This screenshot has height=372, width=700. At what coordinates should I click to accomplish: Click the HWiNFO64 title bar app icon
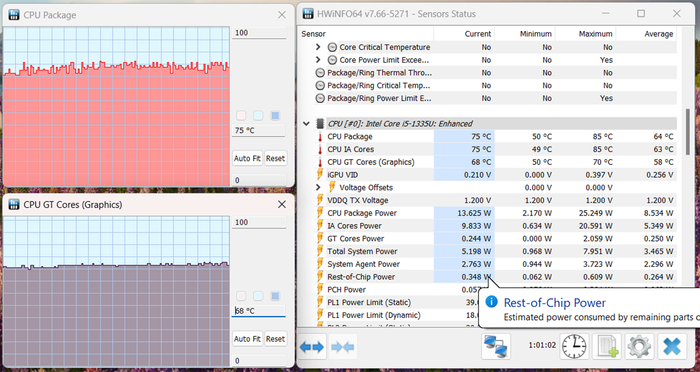308,14
